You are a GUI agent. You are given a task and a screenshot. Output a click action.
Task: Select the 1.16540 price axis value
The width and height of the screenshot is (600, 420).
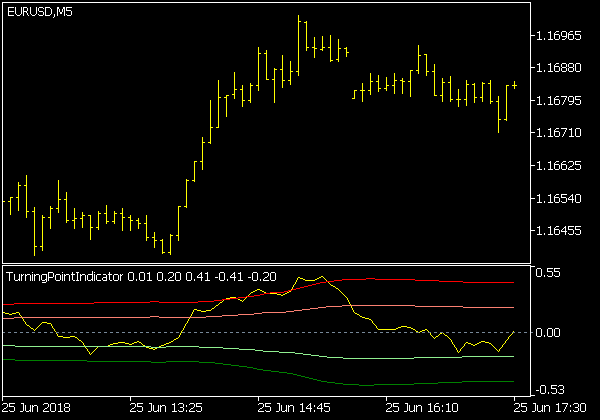click(560, 200)
